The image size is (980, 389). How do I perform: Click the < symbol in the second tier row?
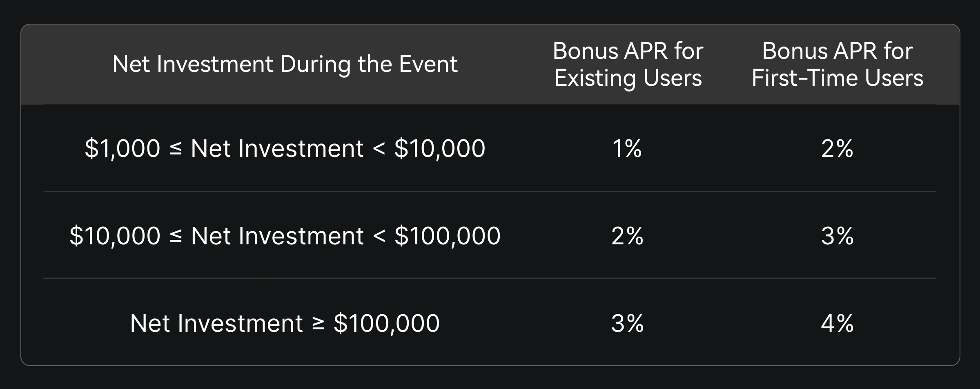point(379,237)
